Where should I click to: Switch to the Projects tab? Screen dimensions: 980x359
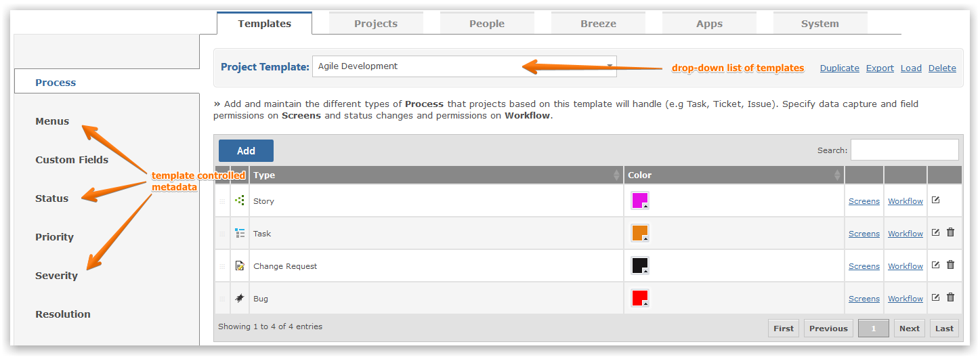click(x=376, y=23)
